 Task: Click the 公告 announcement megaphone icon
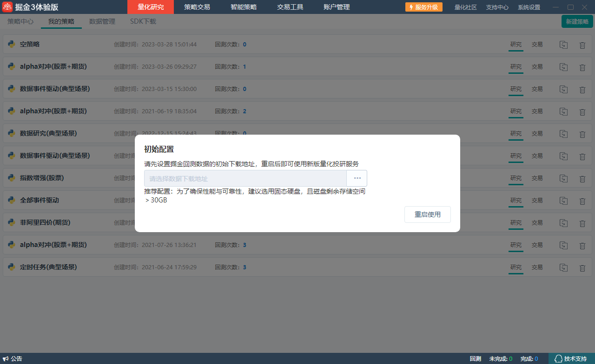click(6, 359)
